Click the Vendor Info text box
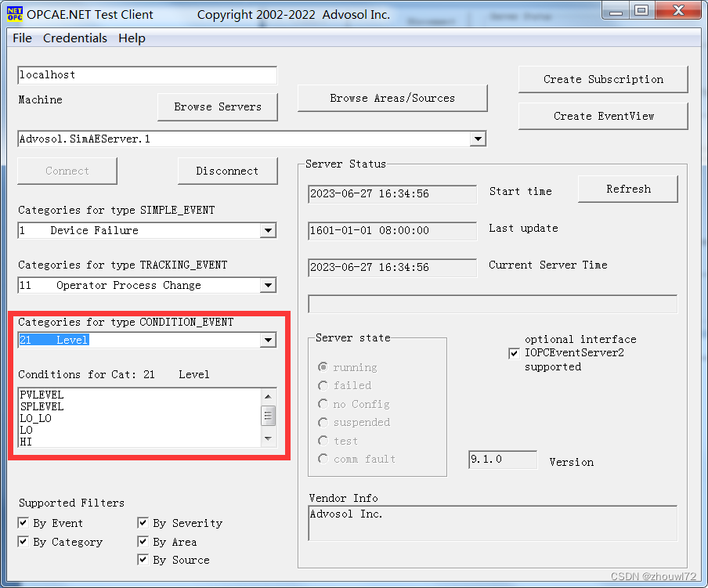 (493, 523)
